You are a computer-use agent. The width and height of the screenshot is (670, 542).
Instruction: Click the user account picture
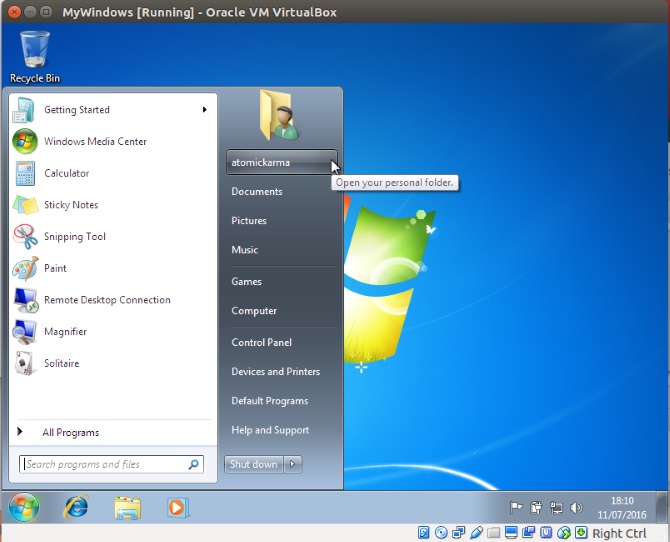279,115
